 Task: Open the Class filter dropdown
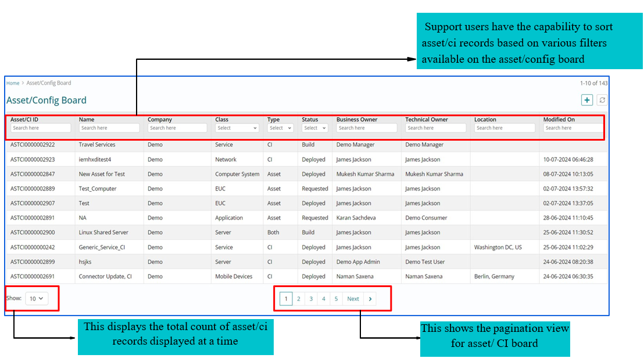237,128
